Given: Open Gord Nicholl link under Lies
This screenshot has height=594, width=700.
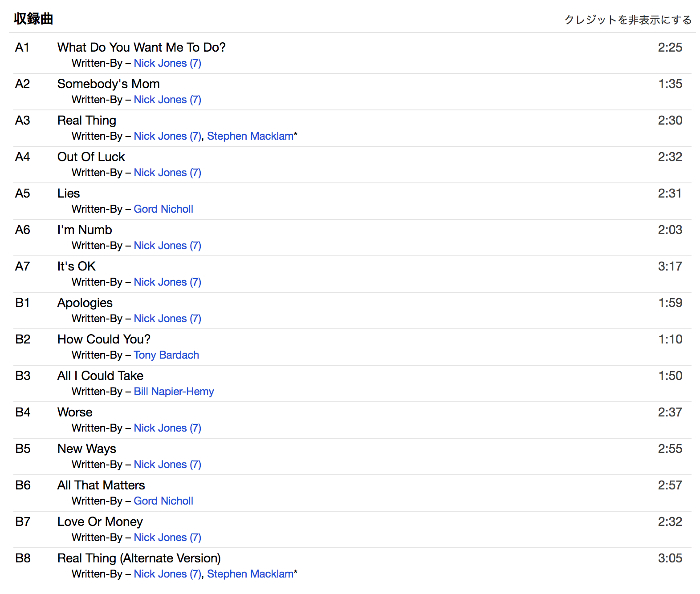Looking at the screenshot, I should point(163,209).
